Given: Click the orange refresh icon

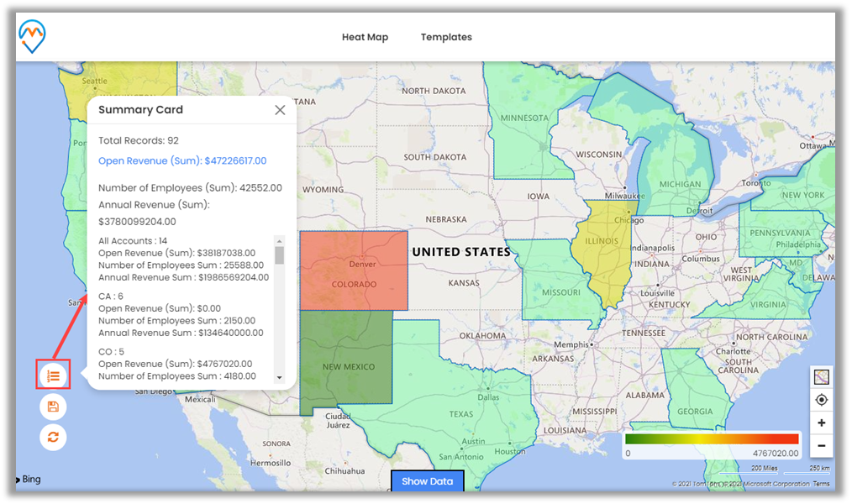Looking at the screenshot, I should [53, 437].
